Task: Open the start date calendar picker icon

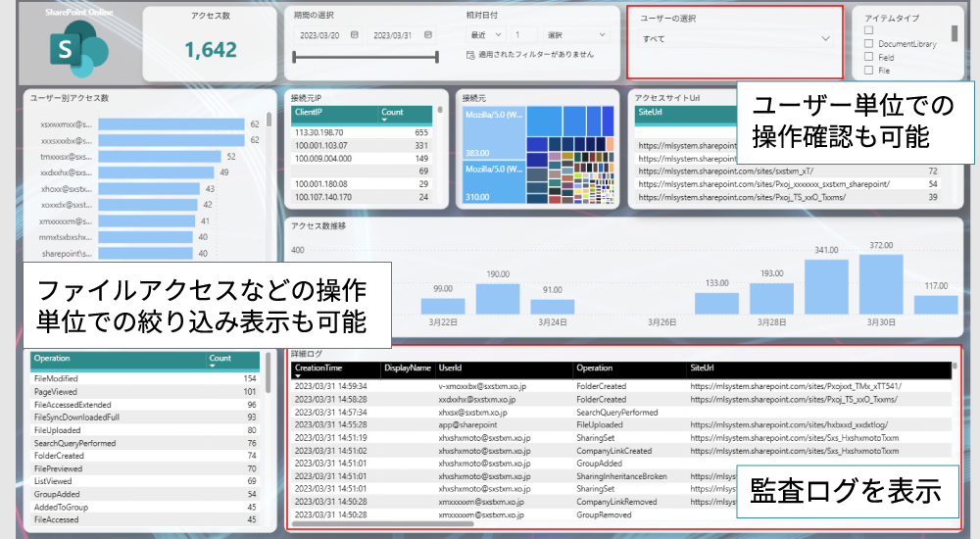Action: tap(355, 36)
